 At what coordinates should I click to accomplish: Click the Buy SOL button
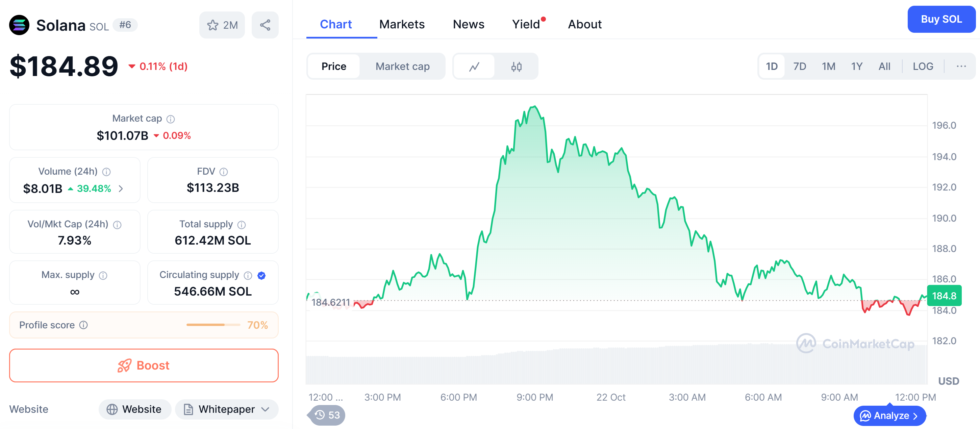point(941,19)
